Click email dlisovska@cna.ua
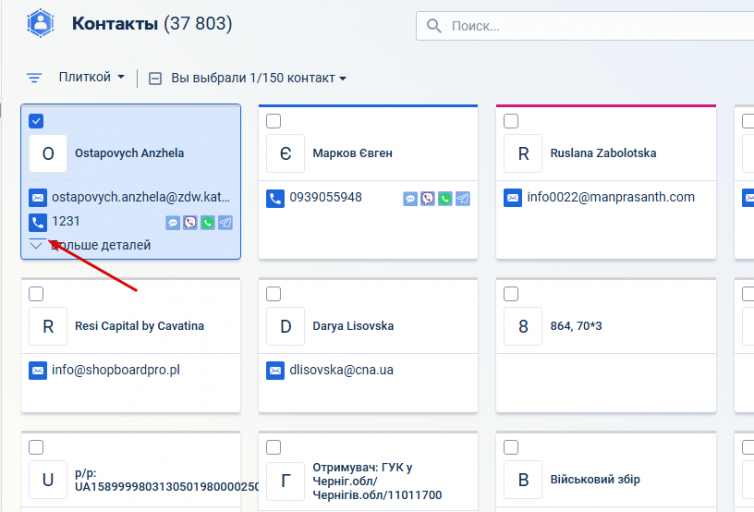The width and height of the screenshot is (754, 512). (x=341, y=370)
